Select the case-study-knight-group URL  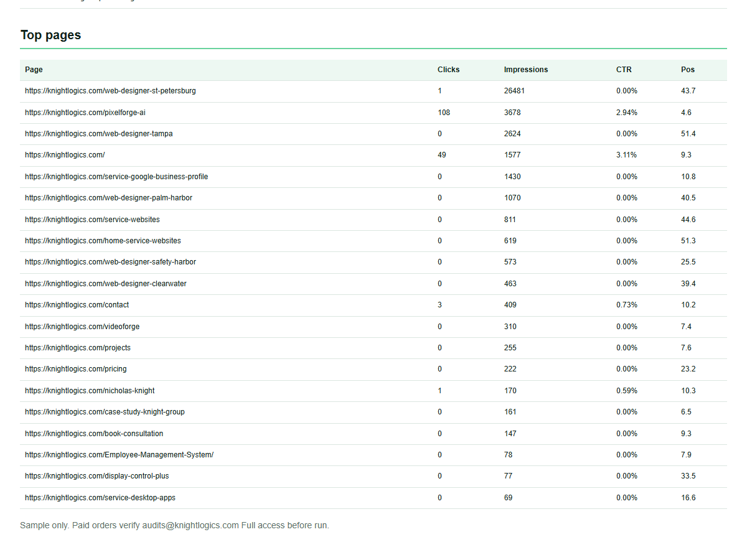(105, 412)
